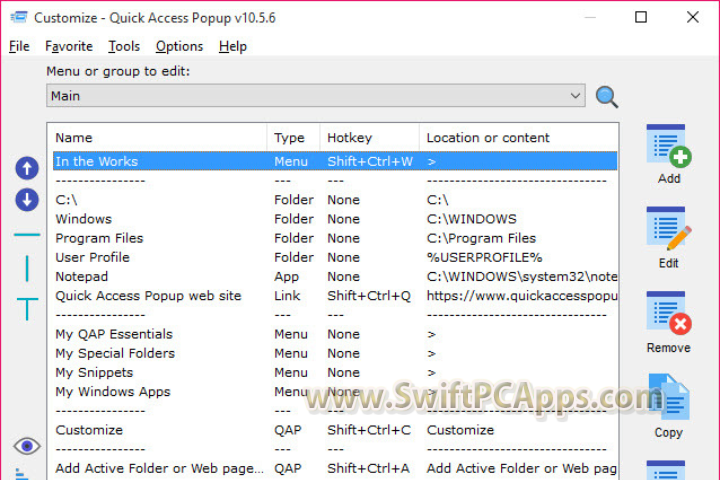Image resolution: width=720 pixels, height=480 pixels.
Task: Click the Copy favorite icon
Action: [669, 397]
